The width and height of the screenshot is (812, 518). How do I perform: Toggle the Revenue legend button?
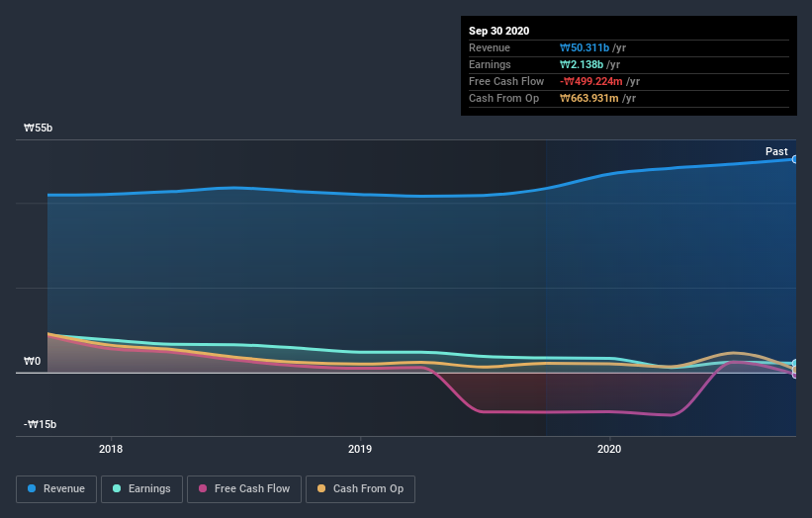pos(56,489)
